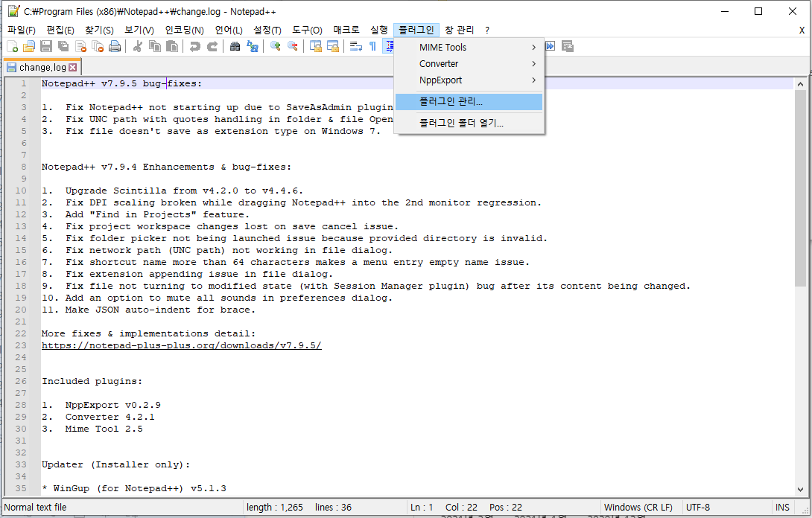
Task: Open the ? help menu
Action: pyautogui.click(x=486, y=30)
